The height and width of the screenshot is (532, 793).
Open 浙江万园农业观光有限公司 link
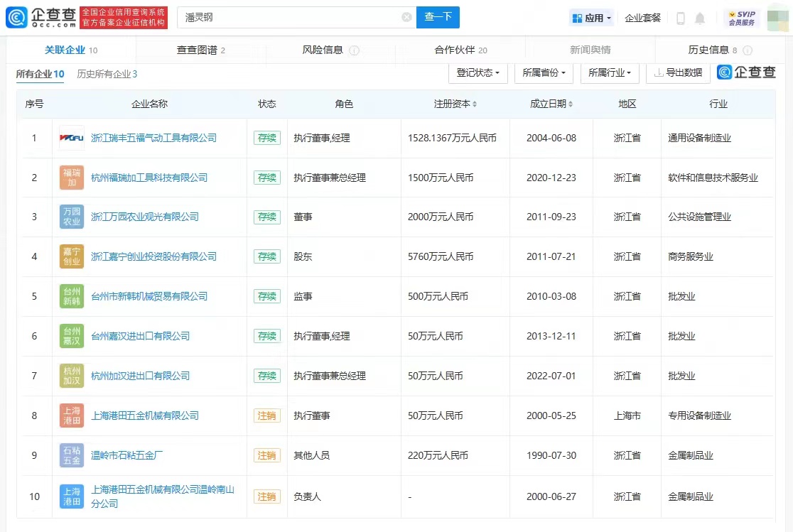tap(145, 217)
